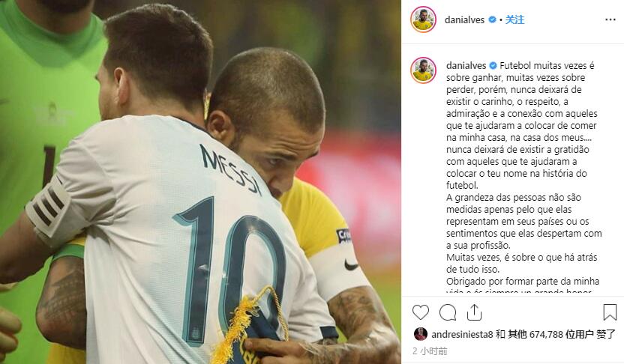Like the post with the heart icon
The height and width of the screenshot is (364, 624).
(x=421, y=312)
